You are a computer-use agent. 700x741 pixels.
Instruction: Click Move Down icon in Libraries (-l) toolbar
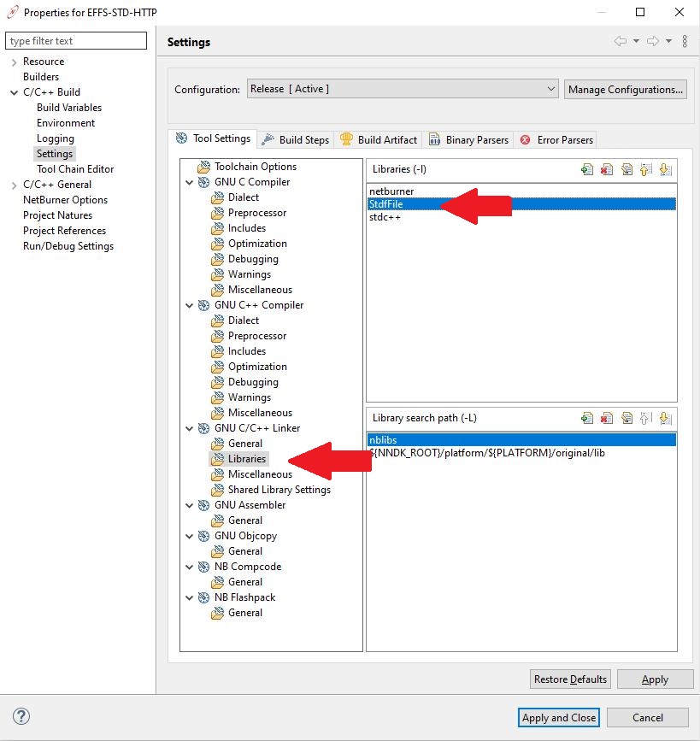pyautogui.click(x=666, y=169)
